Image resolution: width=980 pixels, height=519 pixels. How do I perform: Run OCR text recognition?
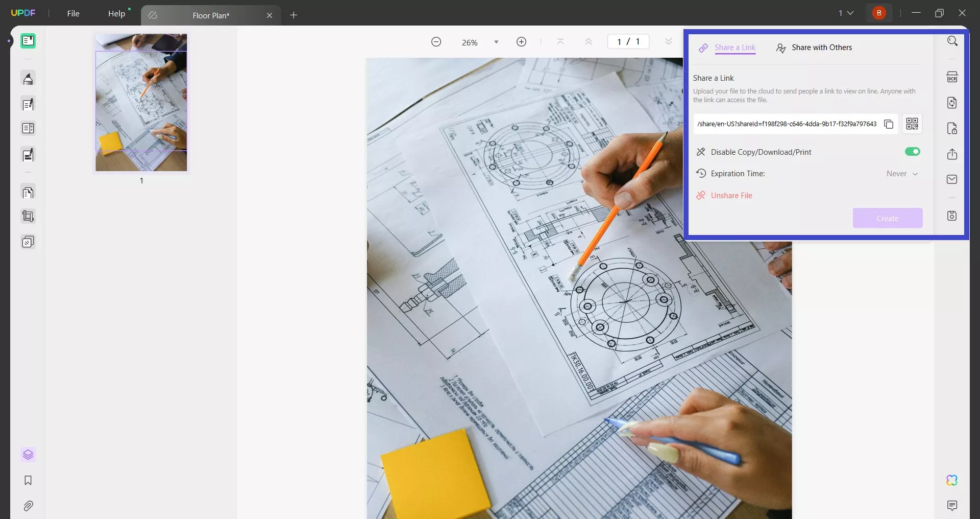click(952, 77)
